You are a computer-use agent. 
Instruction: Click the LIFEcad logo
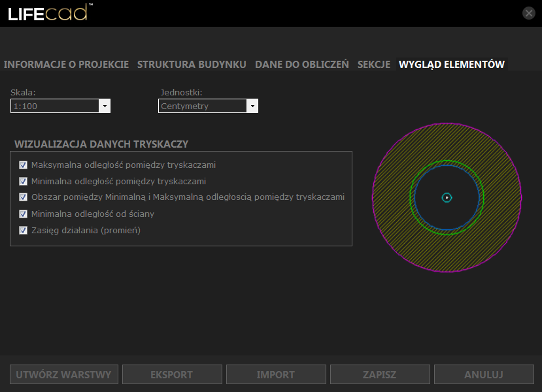pyautogui.click(x=48, y=13)
